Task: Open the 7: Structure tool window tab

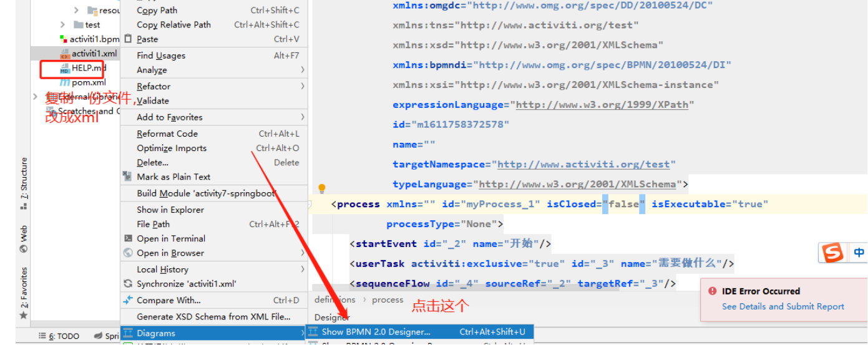Action: tap(24, 180)
